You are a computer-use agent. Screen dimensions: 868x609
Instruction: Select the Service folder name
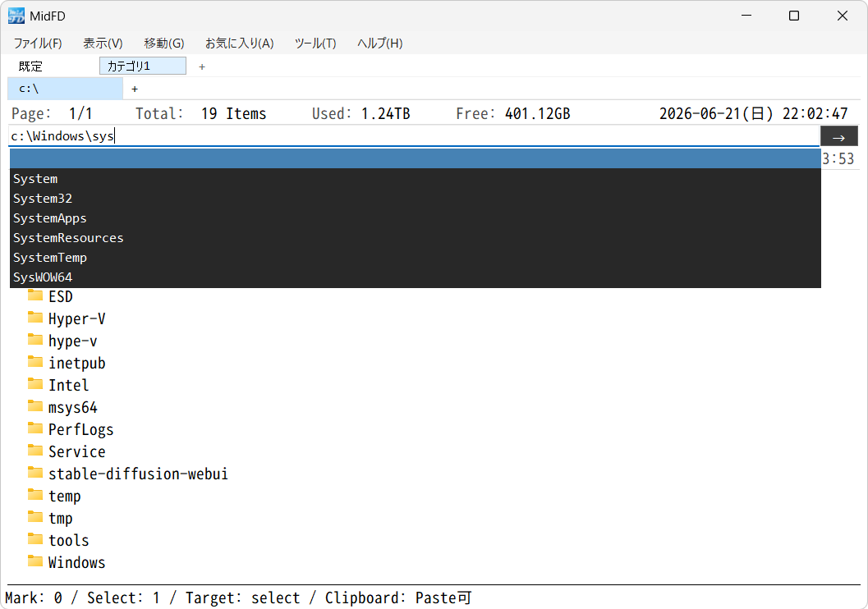tap(77, 452)
